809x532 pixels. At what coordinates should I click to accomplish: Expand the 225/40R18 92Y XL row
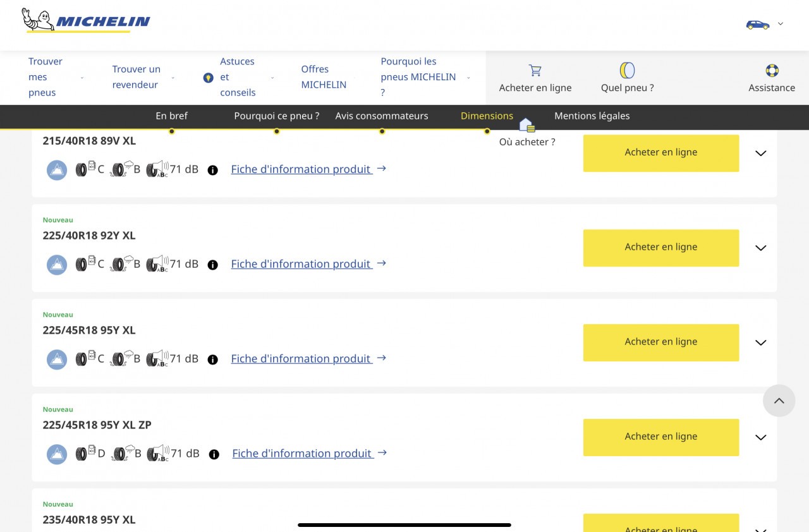[761, 248]
